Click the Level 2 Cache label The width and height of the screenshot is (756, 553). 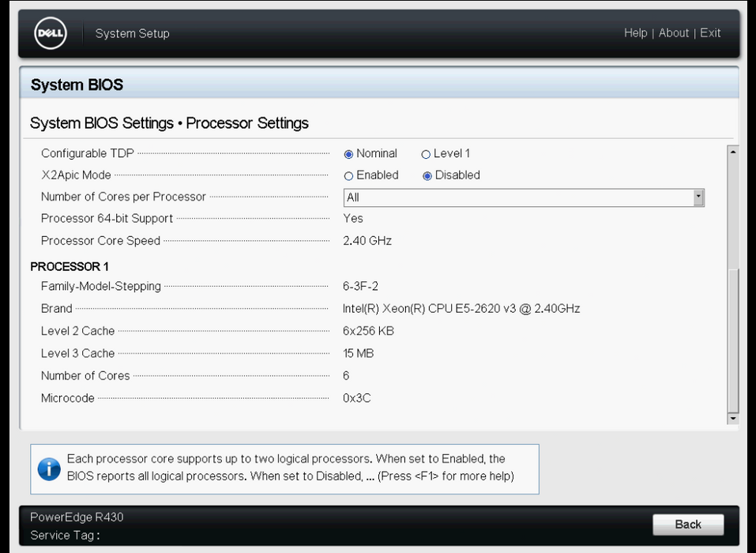(x=77, y=331)
